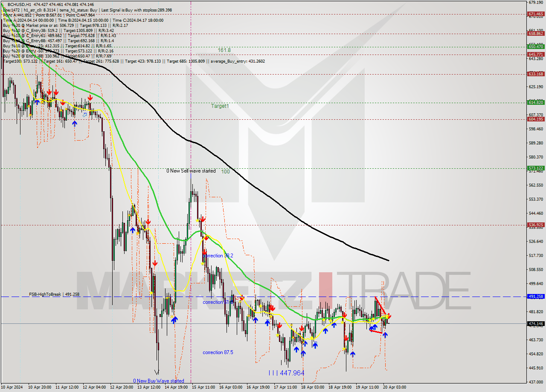Click the 650.470 green price label

point(535,46)
